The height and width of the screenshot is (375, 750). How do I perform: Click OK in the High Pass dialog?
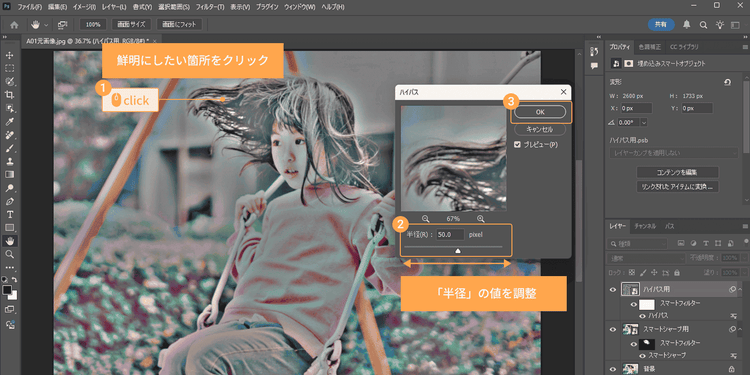click(540, 111)
